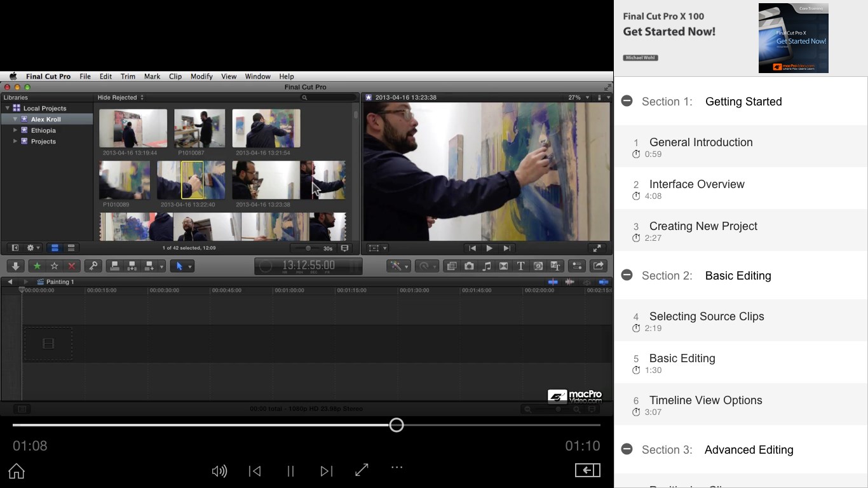
Task: Select the P1010087 clip thumbnail
Action: pos(200,128)
